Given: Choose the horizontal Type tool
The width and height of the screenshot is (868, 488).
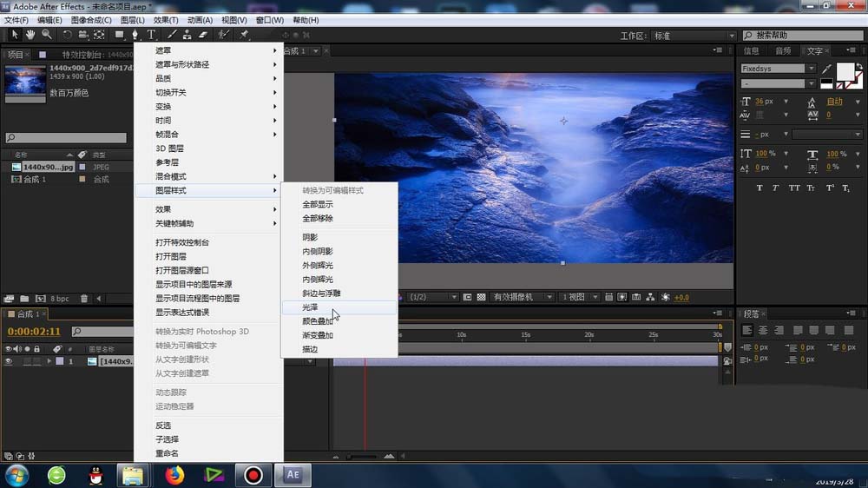Looking at the screenshot, I should [151, 35].
